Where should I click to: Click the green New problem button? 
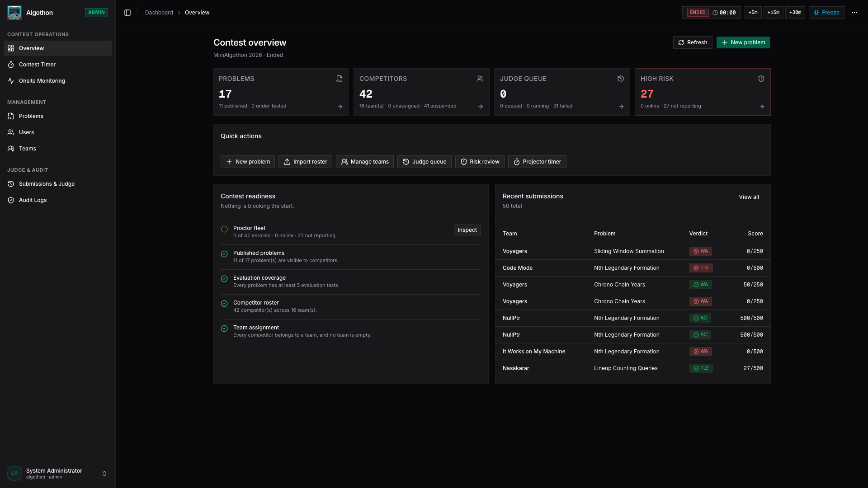(x=743, y=42)
